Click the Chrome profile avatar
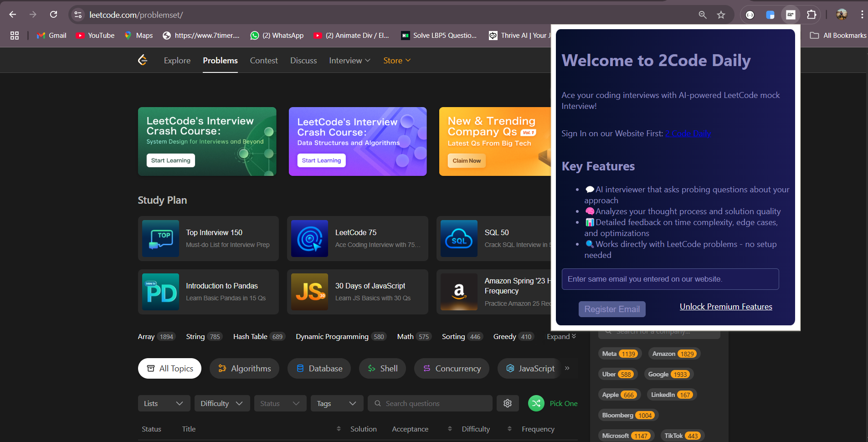 tap(842, 15)
